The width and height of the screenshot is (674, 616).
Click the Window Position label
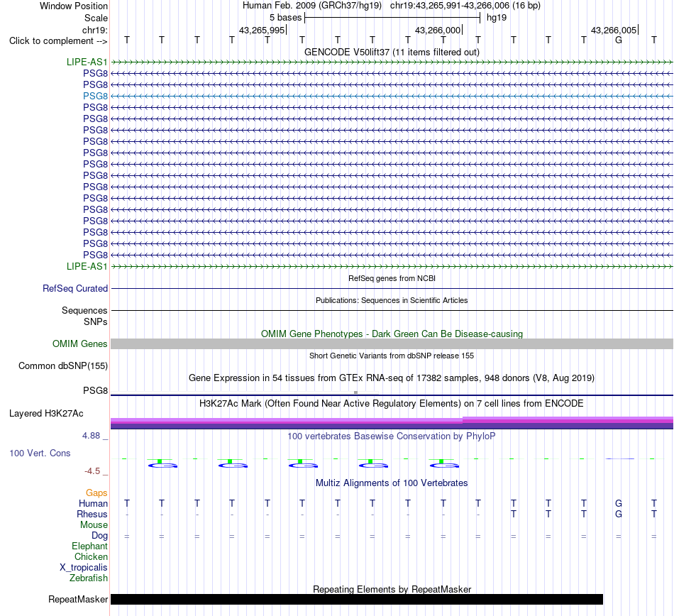pos(74,6)
